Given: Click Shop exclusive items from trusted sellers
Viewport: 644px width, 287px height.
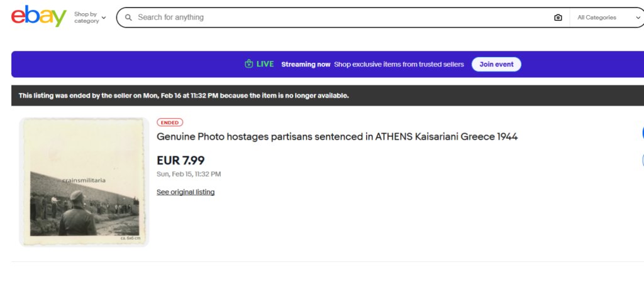Looking at the screenshot, I should point(399,64).
